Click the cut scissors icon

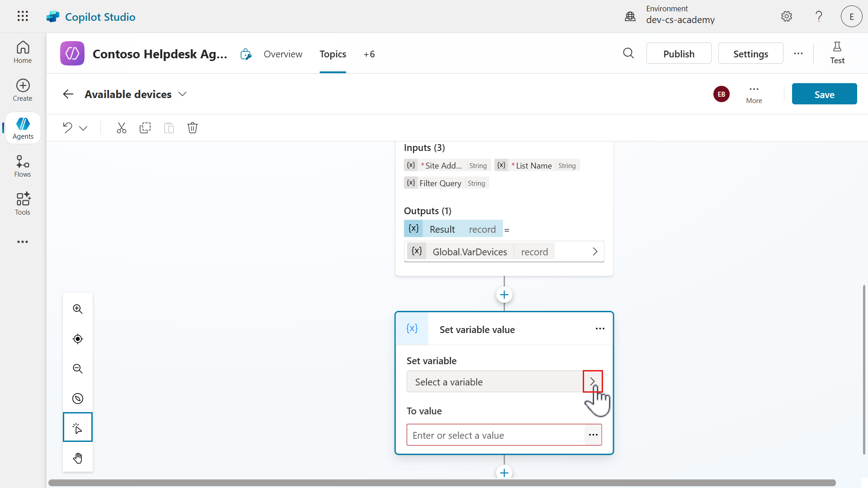(121, 128)
